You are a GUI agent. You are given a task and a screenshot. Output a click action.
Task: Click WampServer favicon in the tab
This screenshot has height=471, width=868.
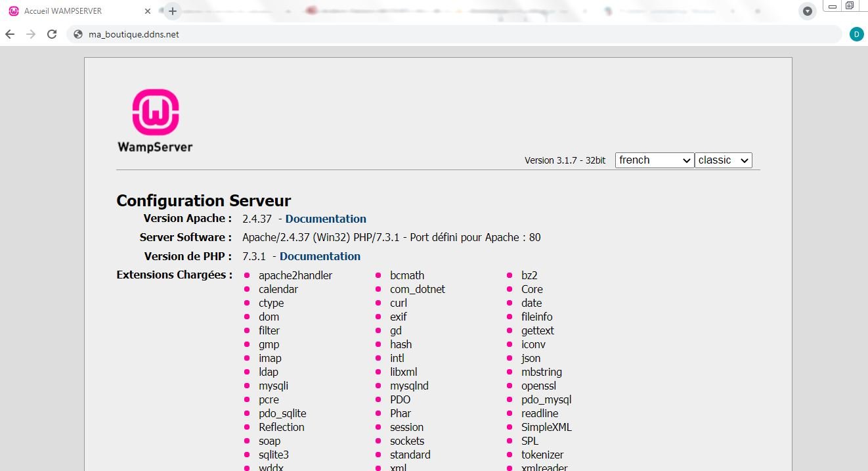tap(14, 11)
